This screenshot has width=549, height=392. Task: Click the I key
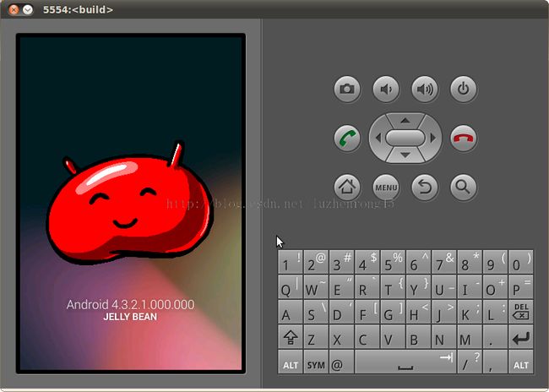tap(470, 287)
